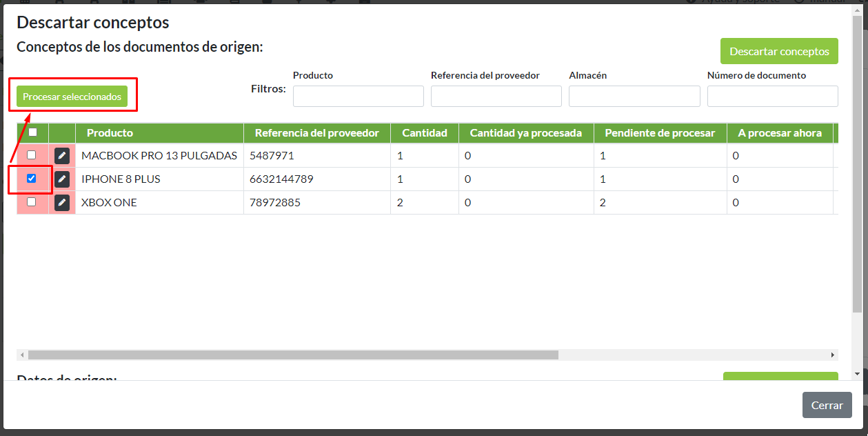
Task: Focus the Producto filter field
Action: pos(358,97)
